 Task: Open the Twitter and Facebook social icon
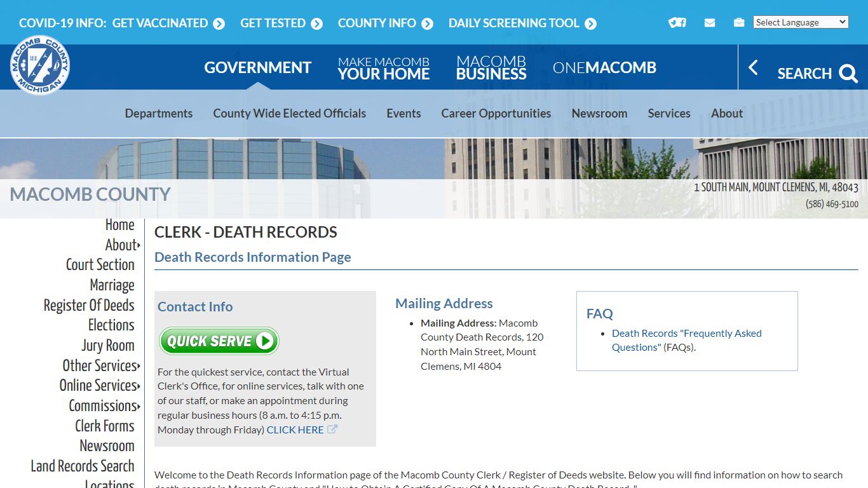[x=677, y=23]
